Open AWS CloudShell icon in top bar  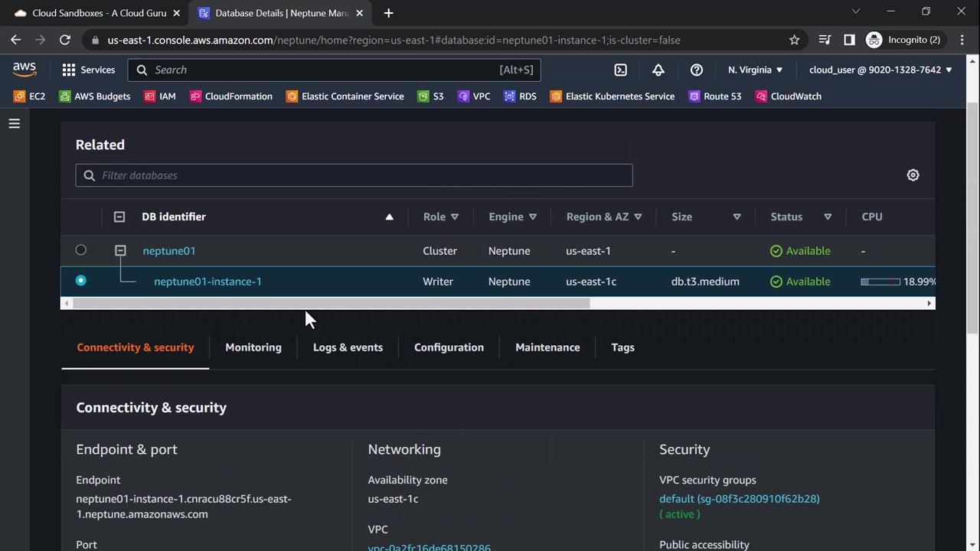click(x=620, y=70)
